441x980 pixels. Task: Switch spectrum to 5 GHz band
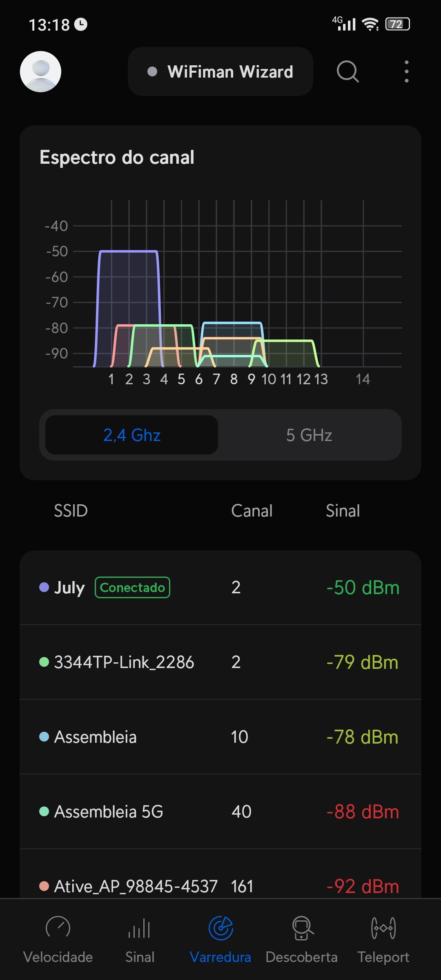coord(309,435)
